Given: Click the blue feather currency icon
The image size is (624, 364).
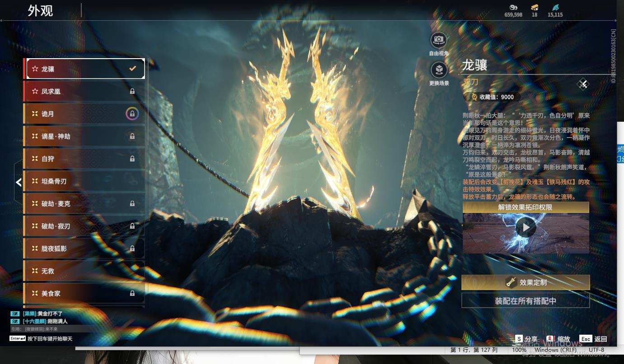Looking at the screenshot, I should click(x=555, y=7).
